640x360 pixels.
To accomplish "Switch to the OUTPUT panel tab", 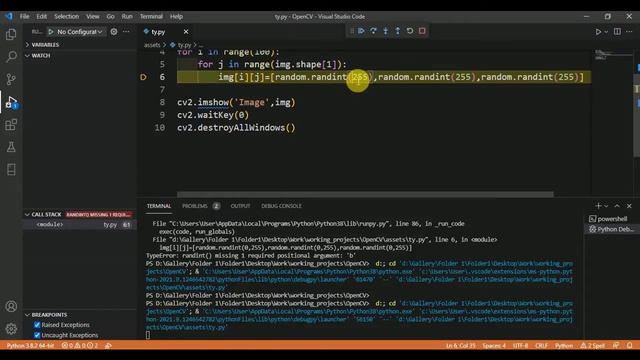I will click(240, 206).
